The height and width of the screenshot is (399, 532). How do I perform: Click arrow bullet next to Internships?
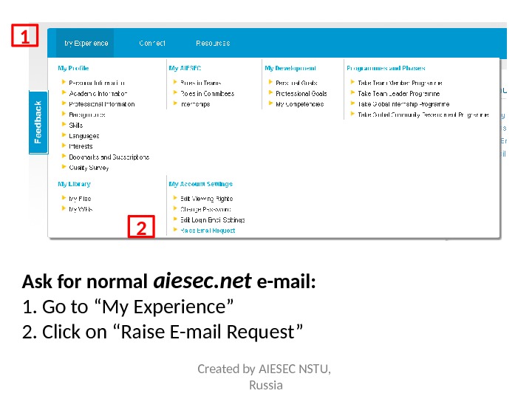[x=175, y=104]
